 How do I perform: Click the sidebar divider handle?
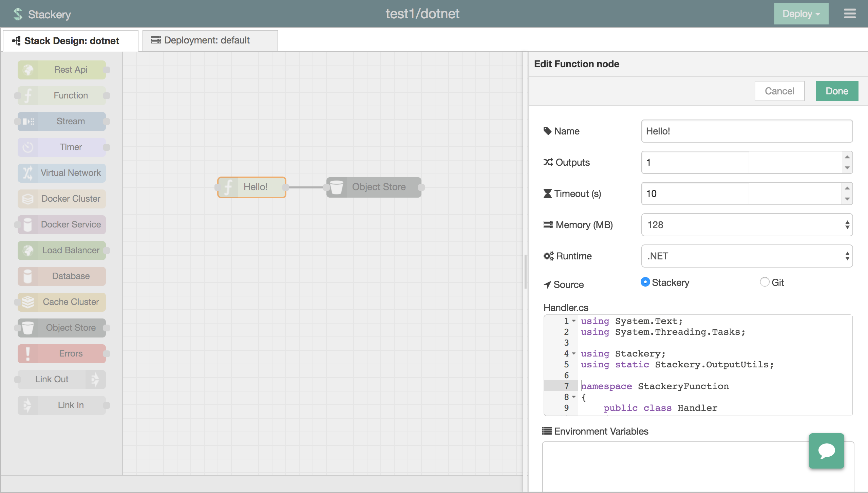click(526, 272)
